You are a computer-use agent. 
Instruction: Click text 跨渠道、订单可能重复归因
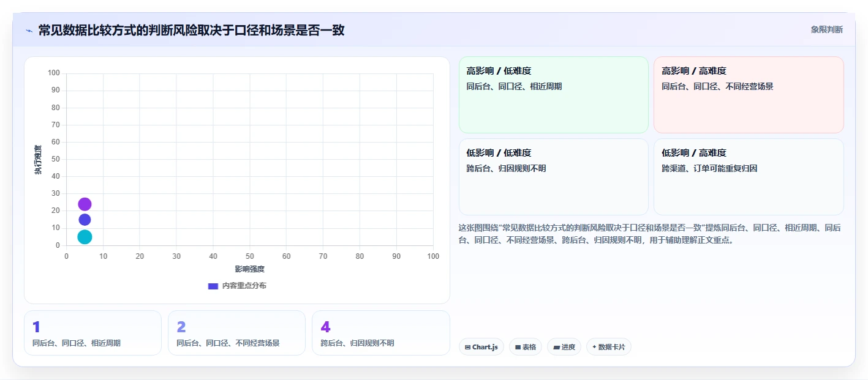pos(709,168)
